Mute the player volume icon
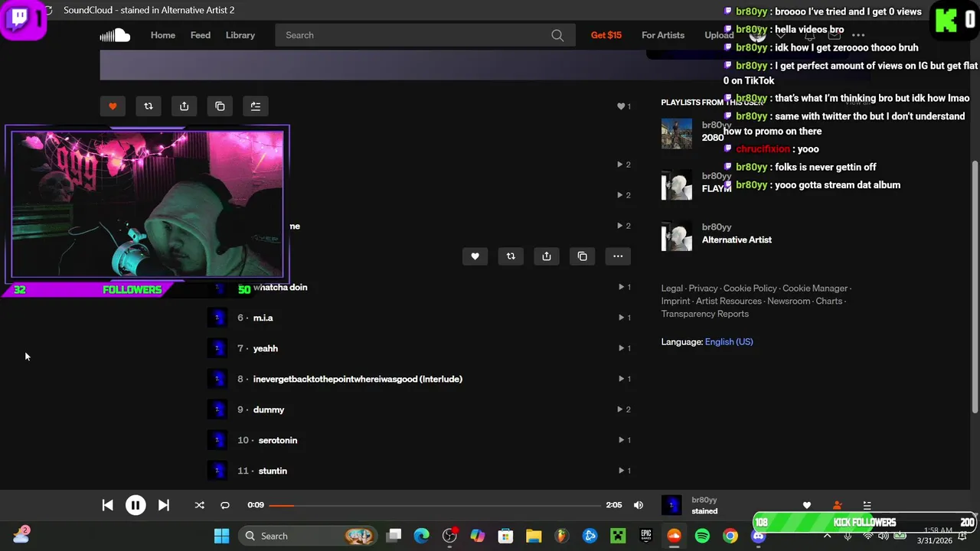Screen dimensions: 980x551 click(639, 505)
